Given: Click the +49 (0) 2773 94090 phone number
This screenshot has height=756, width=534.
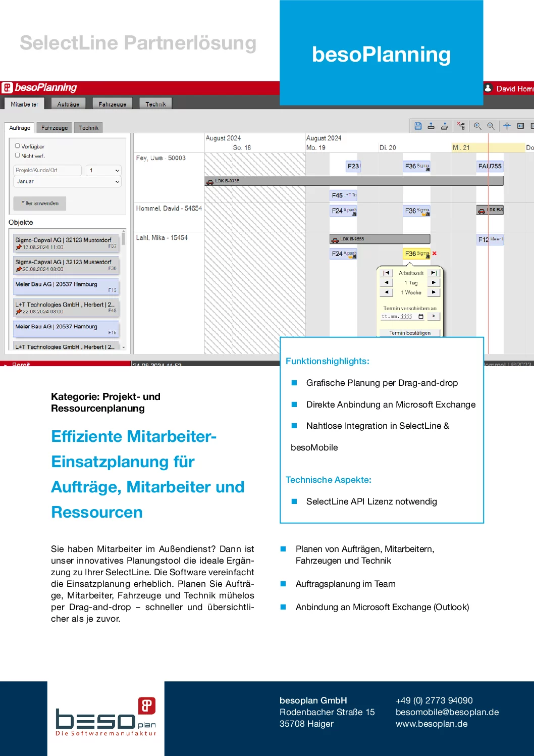Looking at the screenshot, I should tap(434, 700).
